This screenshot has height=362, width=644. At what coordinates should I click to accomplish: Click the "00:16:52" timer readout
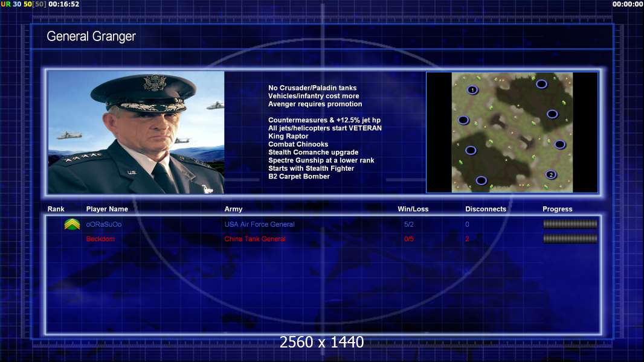(x=63, y=4)
